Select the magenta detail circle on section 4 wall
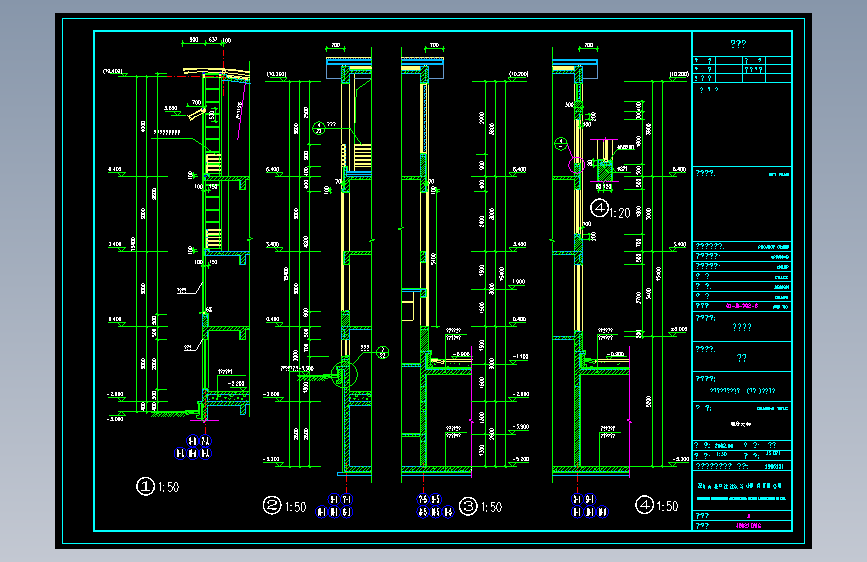Viewport: 867px width, 562px height. click(x=577, y=165)
